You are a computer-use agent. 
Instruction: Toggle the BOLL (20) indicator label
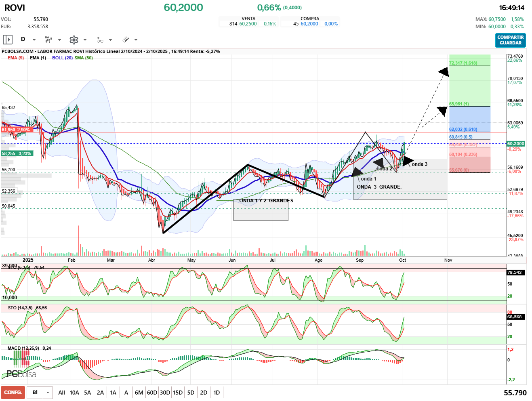click(x=62, y=58)
